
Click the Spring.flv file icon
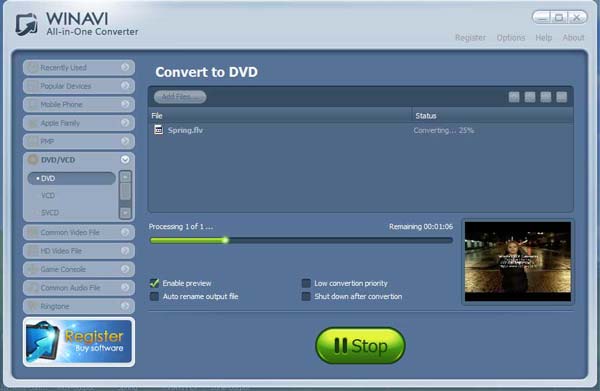pyautogui.click(x=158, y=130)
